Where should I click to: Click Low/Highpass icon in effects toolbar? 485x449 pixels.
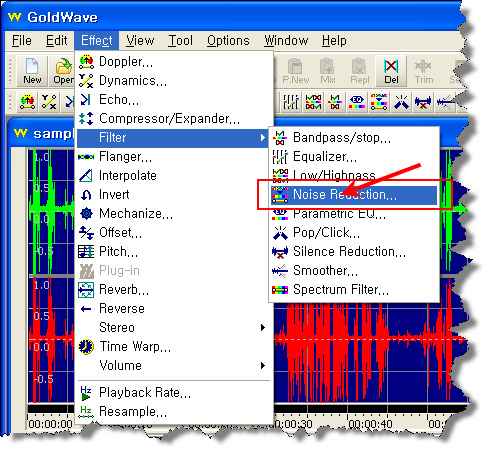[313, 102]
